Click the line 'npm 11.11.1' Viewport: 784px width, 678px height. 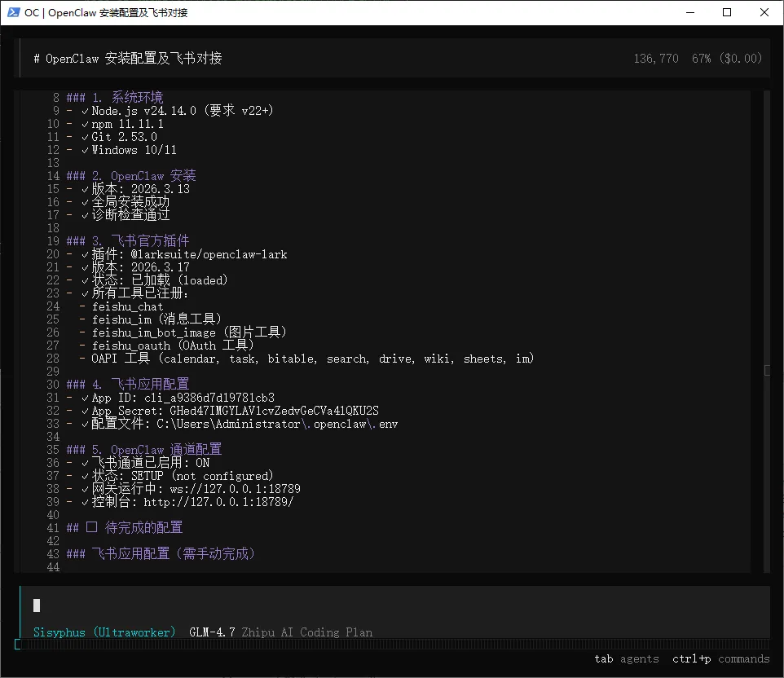click(127, 124)
